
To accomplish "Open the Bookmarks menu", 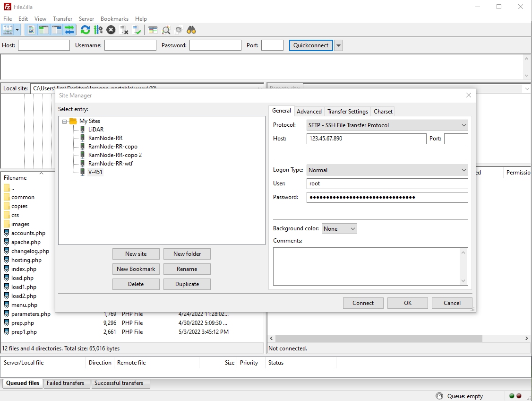I will [x=114, y=18].
